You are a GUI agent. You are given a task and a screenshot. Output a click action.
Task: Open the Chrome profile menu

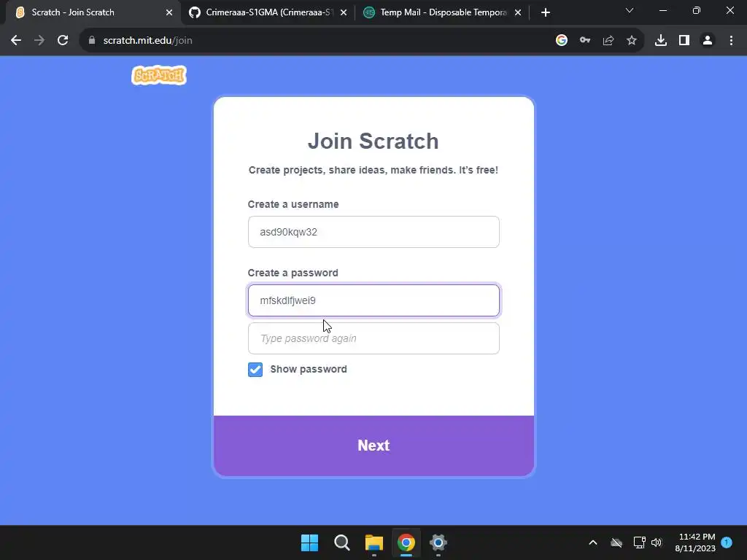708,41
